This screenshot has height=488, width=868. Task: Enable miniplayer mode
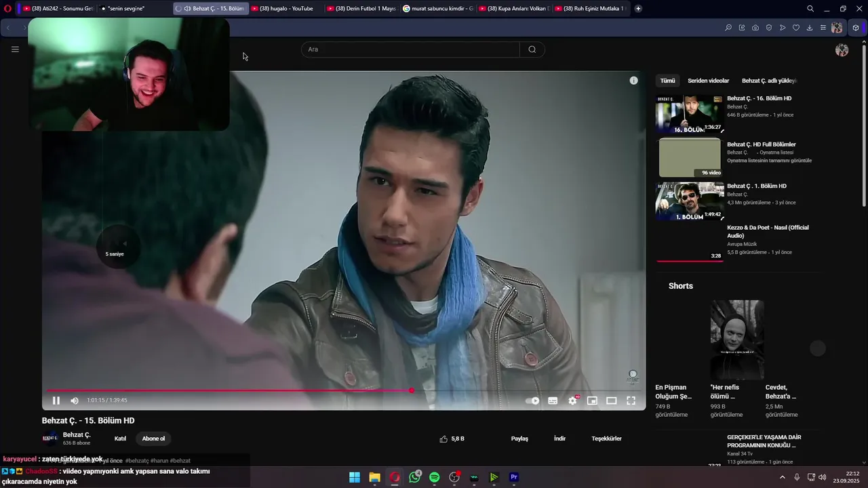(x=592, y=401)
